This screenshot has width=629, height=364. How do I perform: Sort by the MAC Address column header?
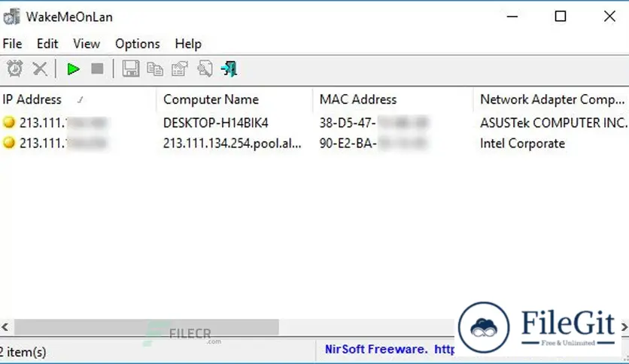point(393,99)
